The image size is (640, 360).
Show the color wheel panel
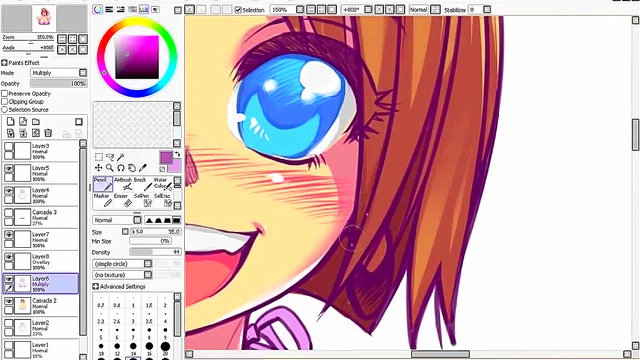click(x=98, y=9)
